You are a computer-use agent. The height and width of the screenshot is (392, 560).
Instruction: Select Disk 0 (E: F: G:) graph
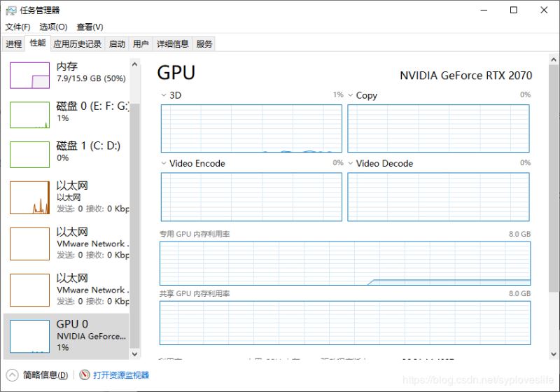29,115
